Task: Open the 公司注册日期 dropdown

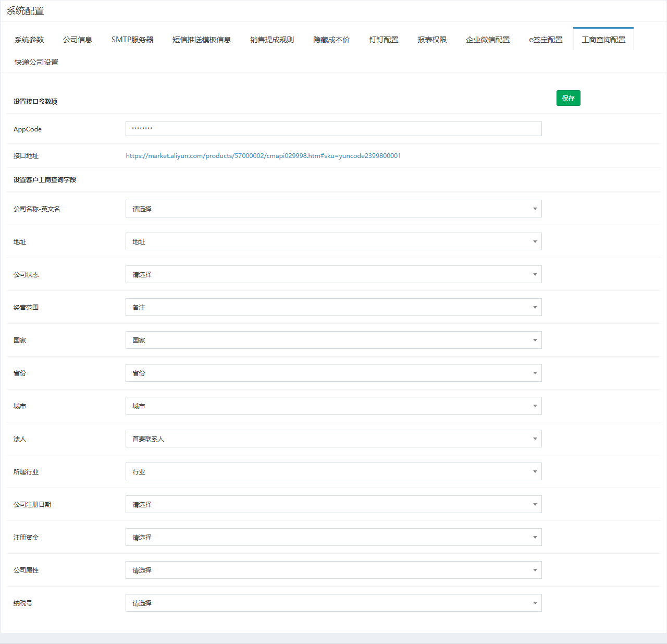Action: point(333,504)
